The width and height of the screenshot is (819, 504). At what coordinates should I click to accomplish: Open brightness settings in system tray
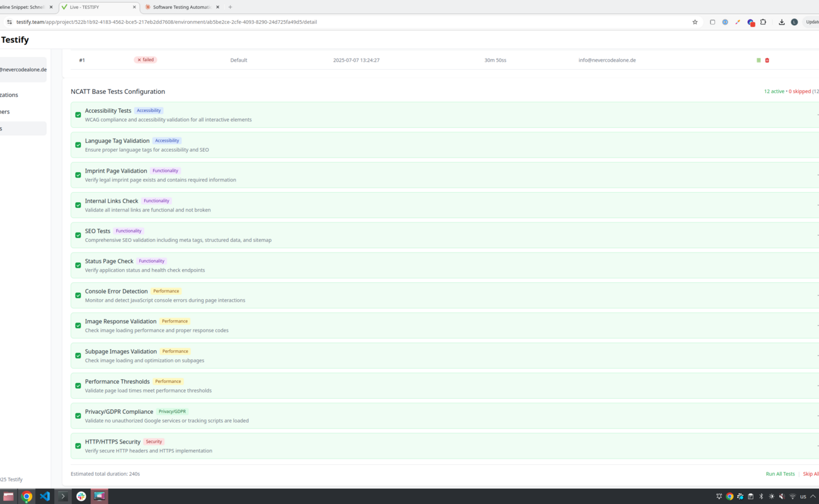click(x=772, y=496)
